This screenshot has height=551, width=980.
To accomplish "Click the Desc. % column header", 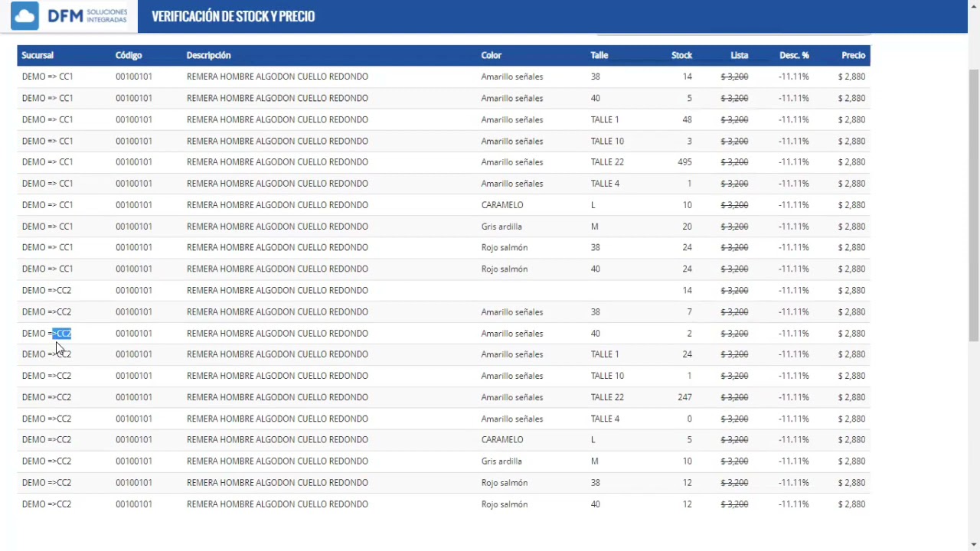I will [x=794, y=55].
